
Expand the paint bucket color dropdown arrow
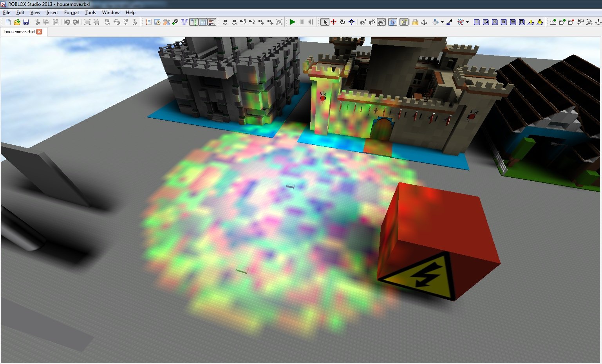442,22
